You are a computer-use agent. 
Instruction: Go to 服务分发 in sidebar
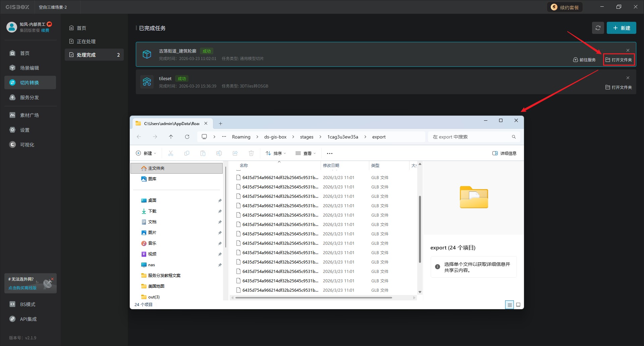tap(30, 98)
